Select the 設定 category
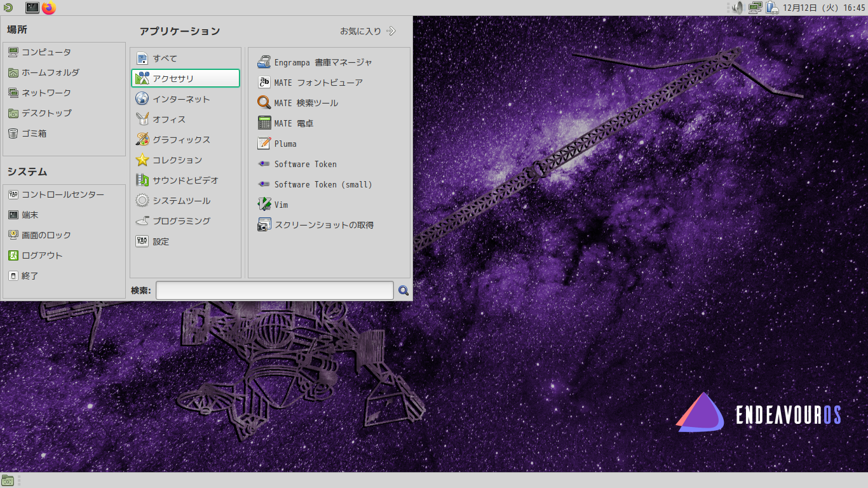The image size is (868, 488). (x=186, y=241)
